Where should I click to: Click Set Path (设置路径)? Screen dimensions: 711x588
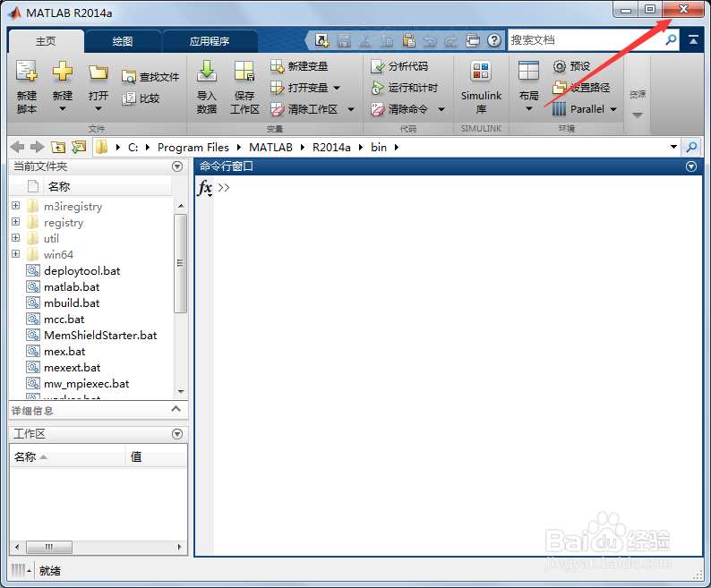tap(581, 88)
